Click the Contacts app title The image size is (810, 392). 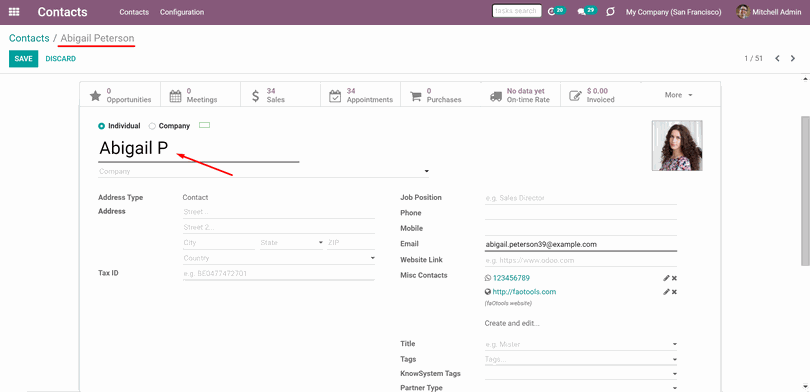(x=63, y=12)
